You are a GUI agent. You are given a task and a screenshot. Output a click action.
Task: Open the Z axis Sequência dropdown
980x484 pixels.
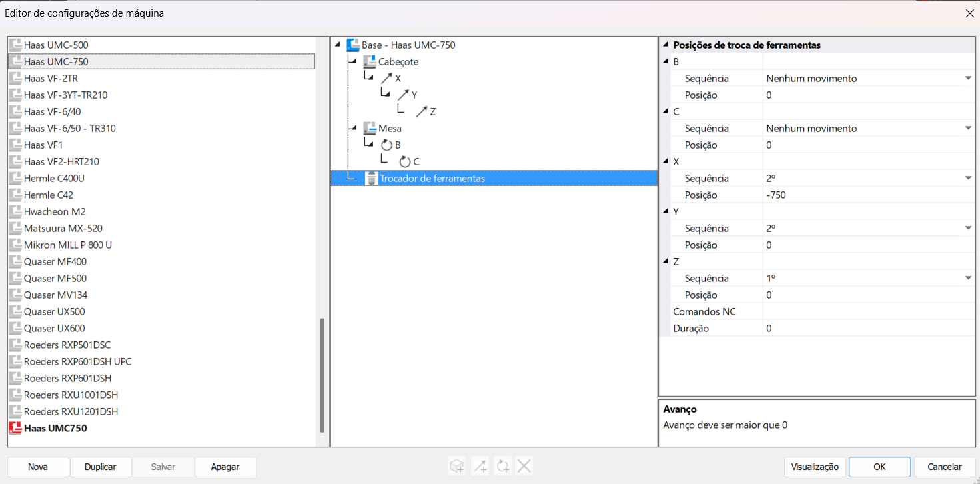click(968, 278)
